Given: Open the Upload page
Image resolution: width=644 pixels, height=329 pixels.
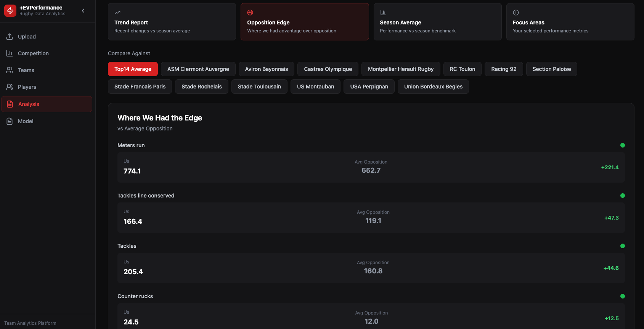Looking at the screenshot, I should tap(47, 37).
